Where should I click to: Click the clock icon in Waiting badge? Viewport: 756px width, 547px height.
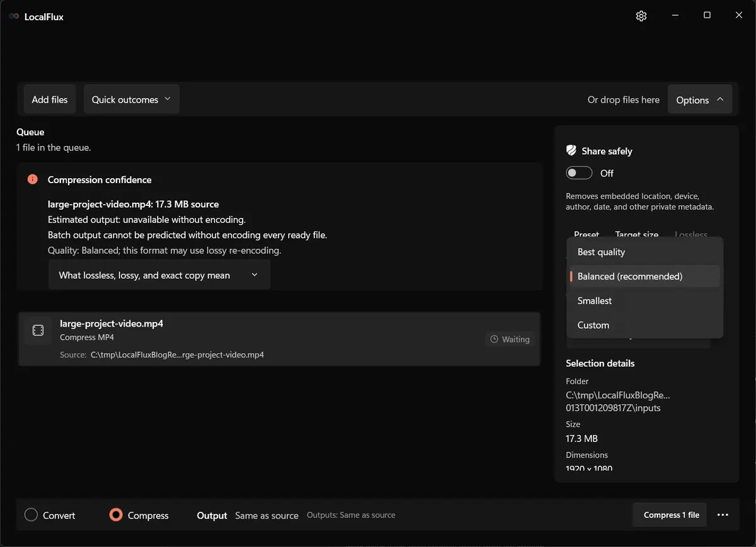[x=495, y=339]
